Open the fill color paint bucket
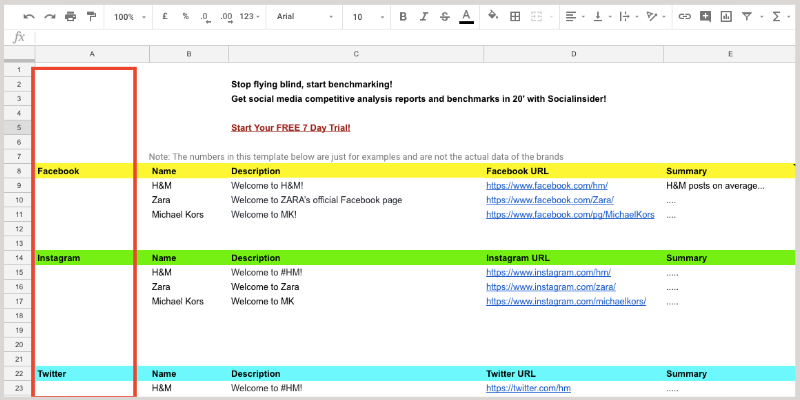 tap(493, 16)
